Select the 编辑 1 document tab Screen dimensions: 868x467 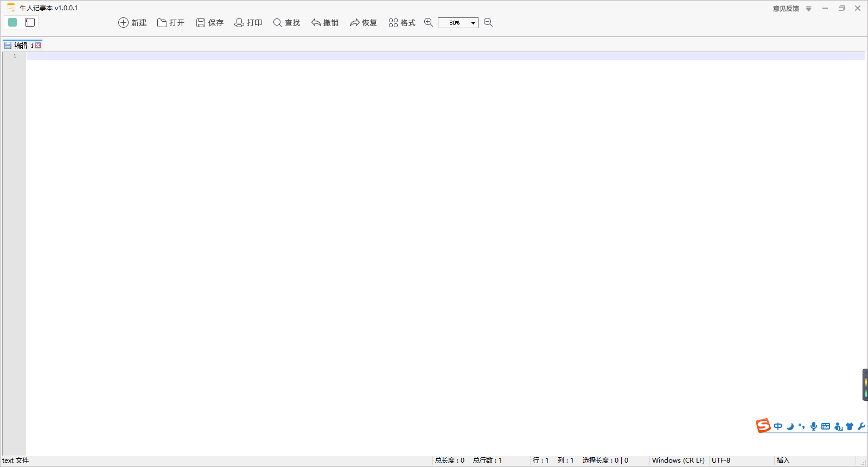(x=21, y=46)
